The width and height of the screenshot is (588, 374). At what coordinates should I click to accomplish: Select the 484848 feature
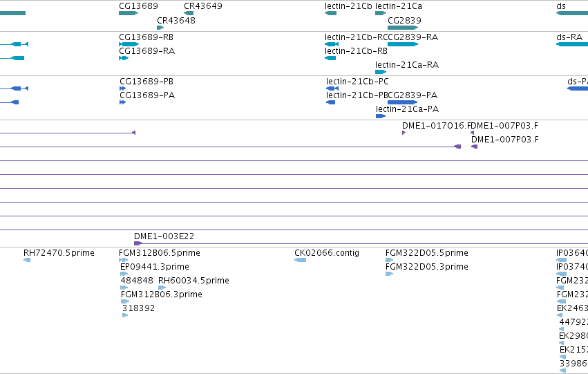(x=124, y=288)
